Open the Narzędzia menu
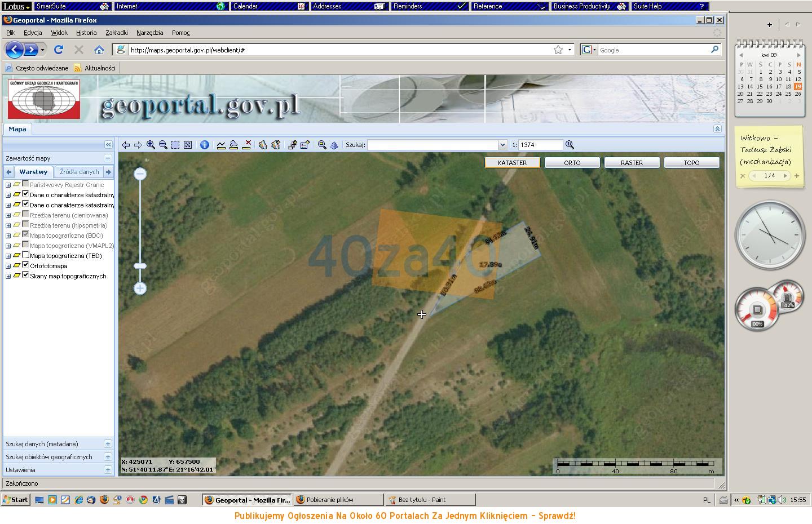 149,33
